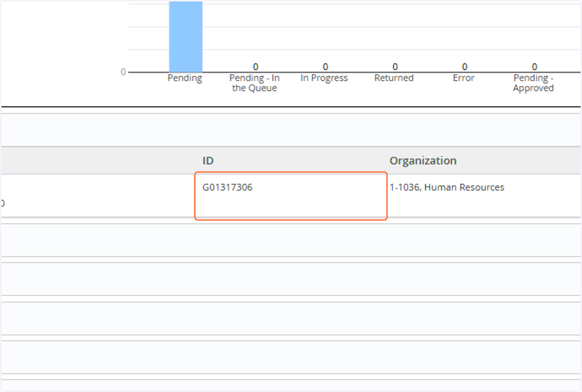
Task: Click the 0 value above Error
Action: (x=465, y=67)
